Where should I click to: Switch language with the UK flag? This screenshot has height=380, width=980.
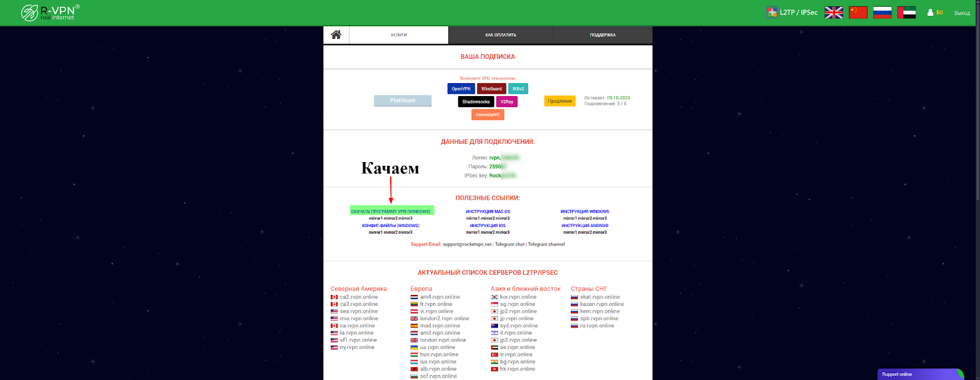(834, 12)
